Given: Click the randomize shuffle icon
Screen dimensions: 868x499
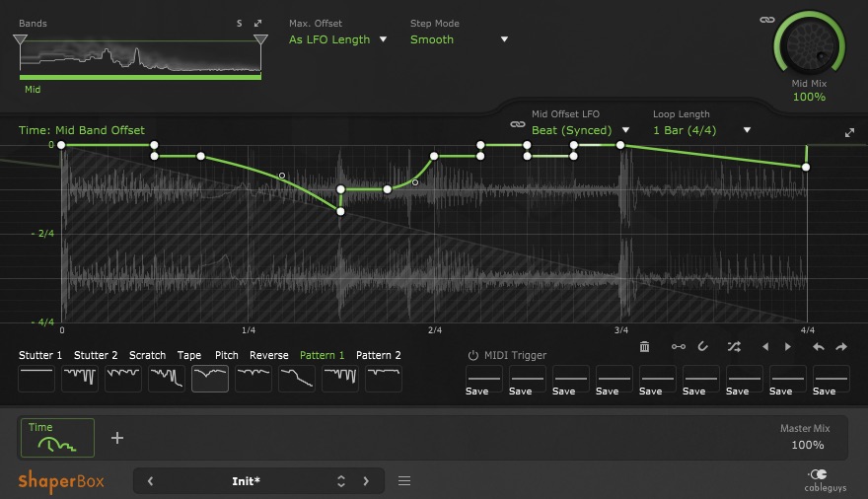Looking at the screenshot, I should point(733,347).
